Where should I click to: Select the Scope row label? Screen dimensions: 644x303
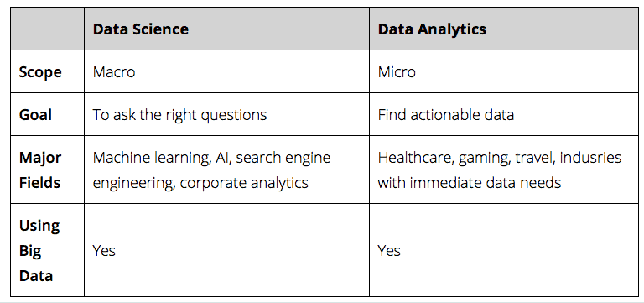40,72
